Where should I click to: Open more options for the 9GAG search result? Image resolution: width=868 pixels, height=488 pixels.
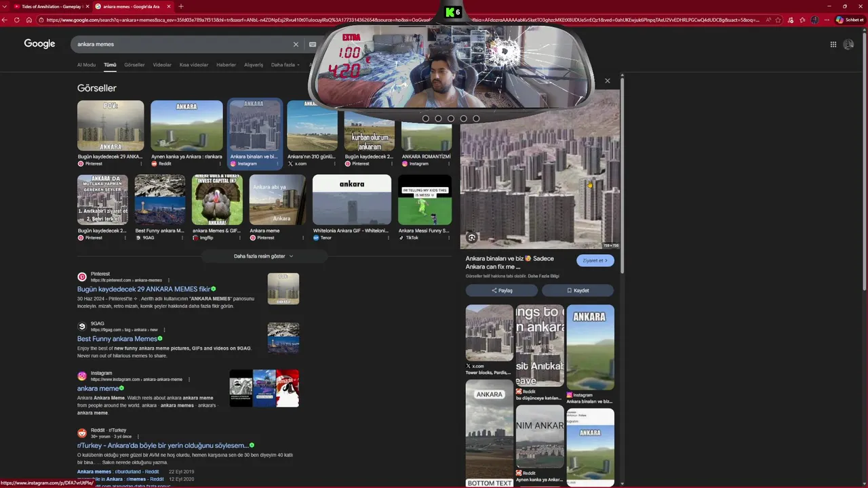pos(163,329)
